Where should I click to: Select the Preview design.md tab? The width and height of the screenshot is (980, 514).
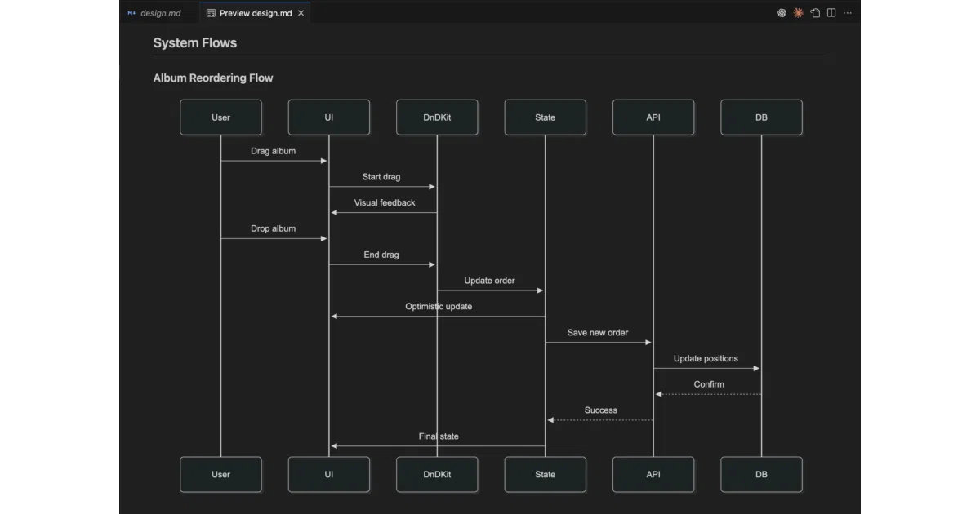[x=256, y=13]
